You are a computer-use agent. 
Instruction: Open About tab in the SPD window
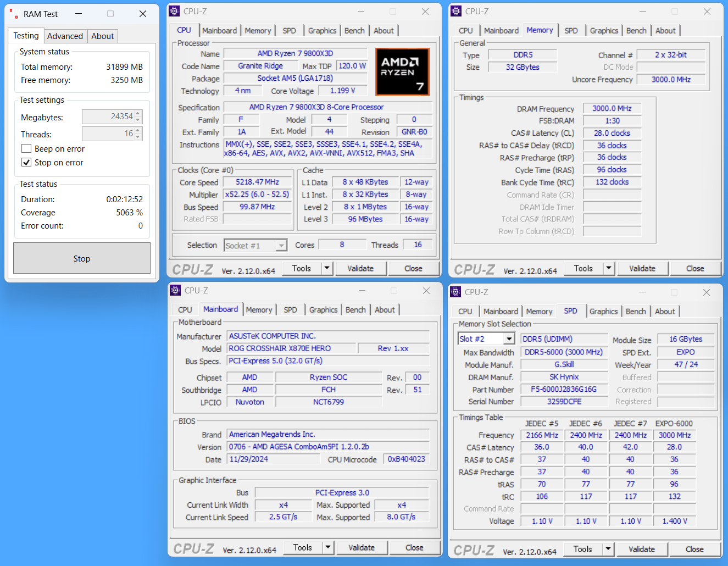click(x=665, y=312)
